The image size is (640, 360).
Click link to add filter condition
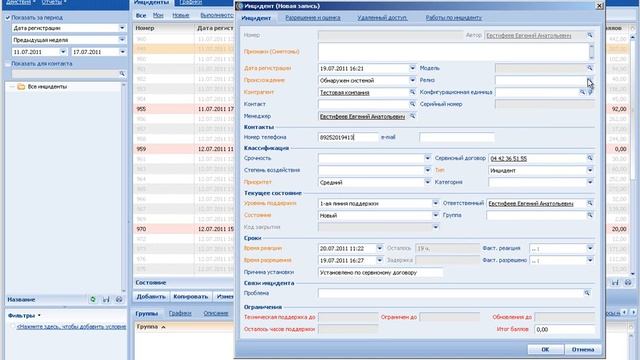pyautogui.click(x=71, y=327)
